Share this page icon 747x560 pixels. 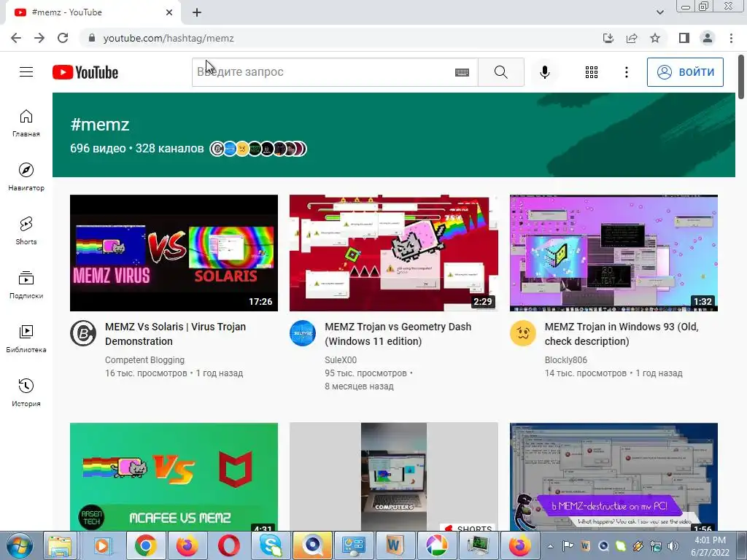click(x=632, y=38)
